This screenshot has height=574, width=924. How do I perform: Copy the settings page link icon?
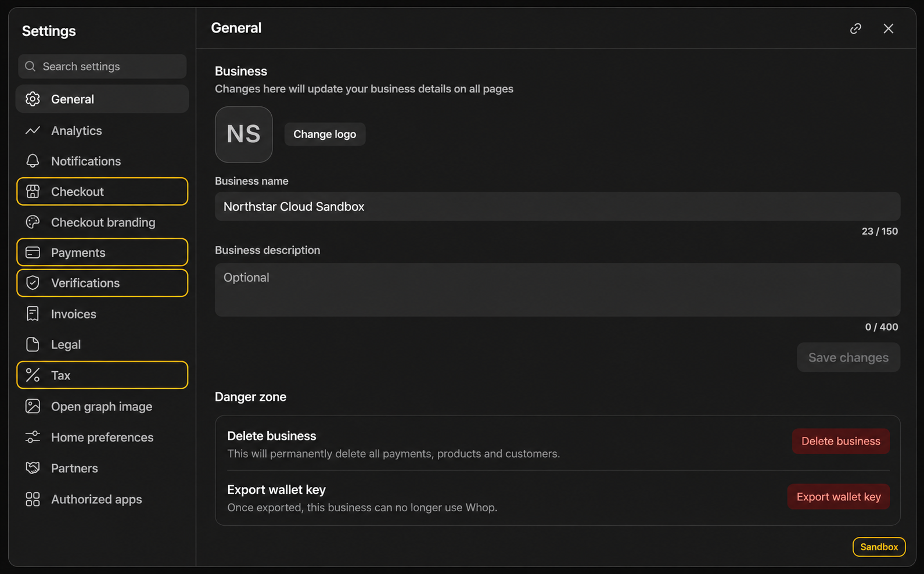pos(855,28)
